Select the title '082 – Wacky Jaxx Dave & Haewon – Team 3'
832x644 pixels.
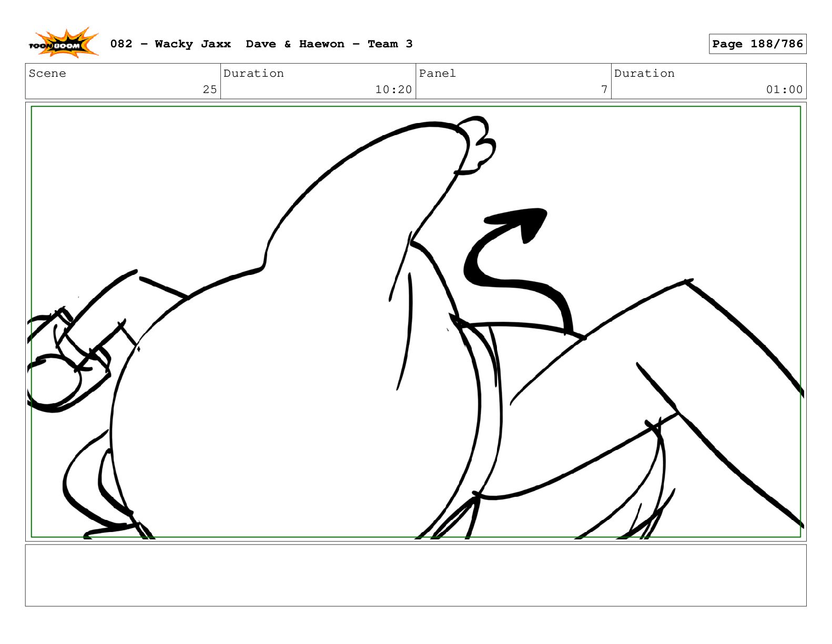(261, 44)
